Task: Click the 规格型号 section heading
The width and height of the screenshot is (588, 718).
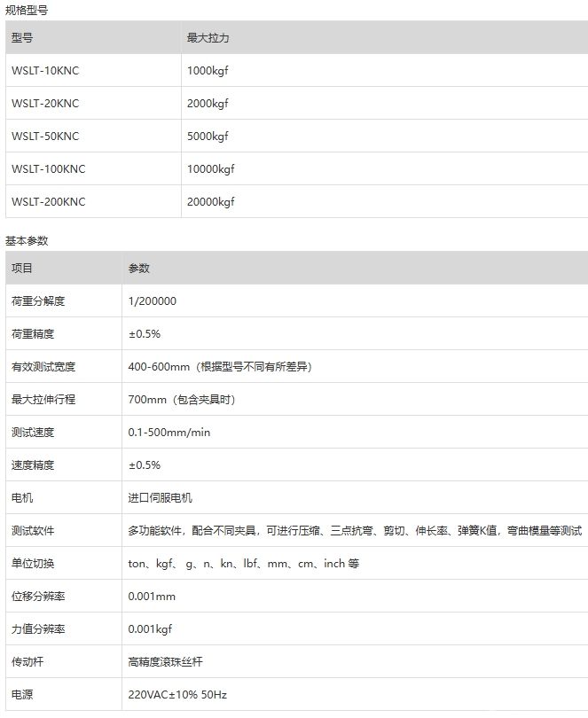Action: 27,7
